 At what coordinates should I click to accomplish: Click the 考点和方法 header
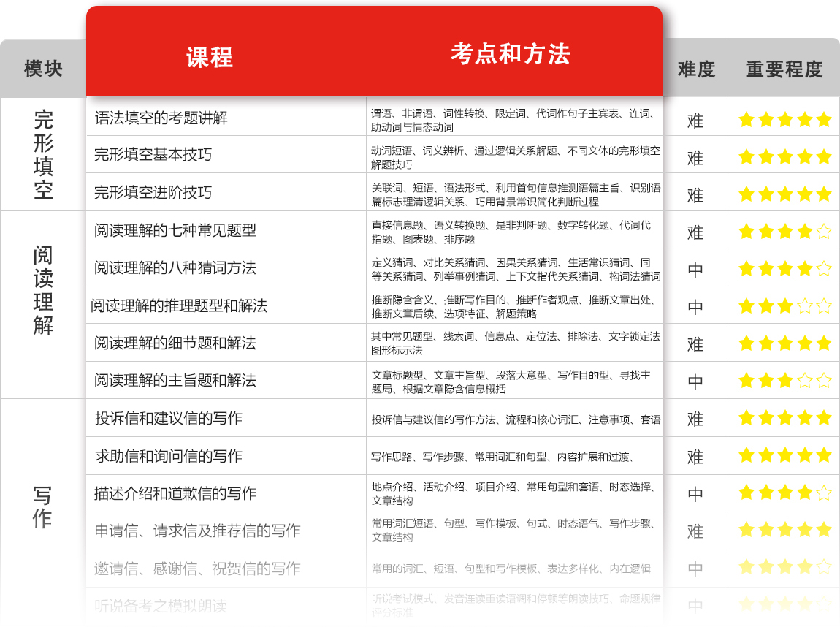pos(510,53)
